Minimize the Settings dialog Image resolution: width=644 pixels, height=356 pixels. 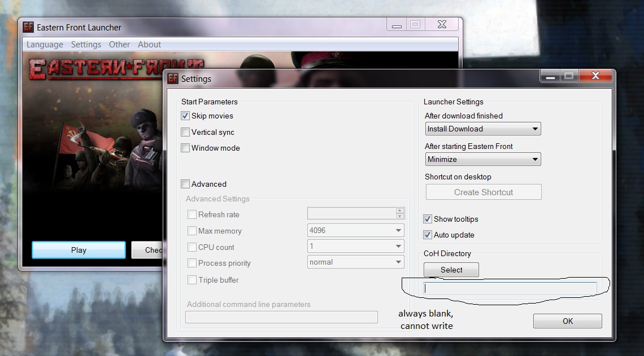[550, 76]
